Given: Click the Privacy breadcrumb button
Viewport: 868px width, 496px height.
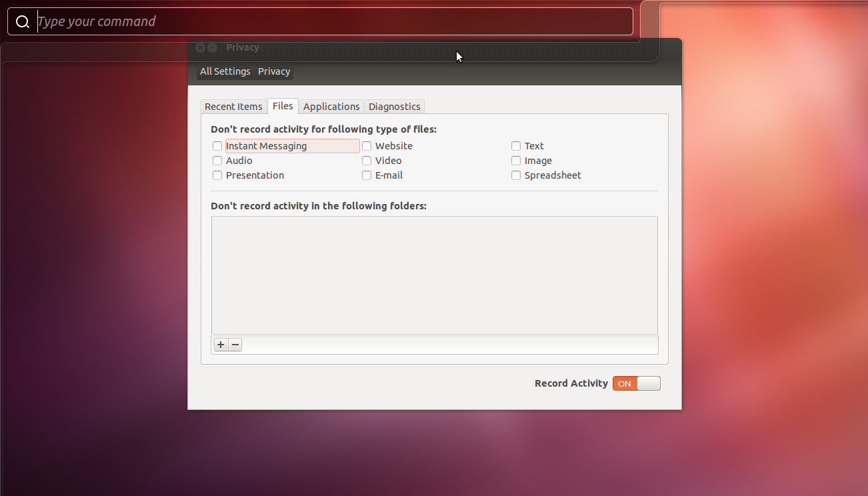Looking at the screenshot, I should click(274, 71).
